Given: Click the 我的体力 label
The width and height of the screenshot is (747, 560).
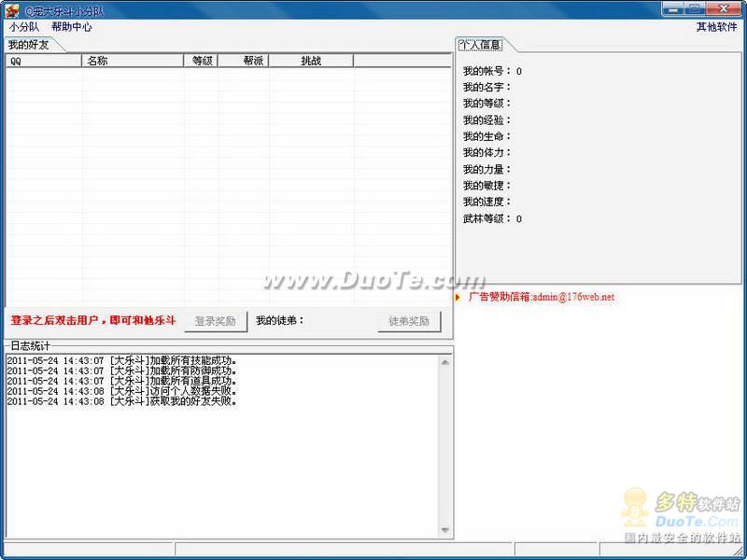Looking at the screenshot, I should coord(486,152).
